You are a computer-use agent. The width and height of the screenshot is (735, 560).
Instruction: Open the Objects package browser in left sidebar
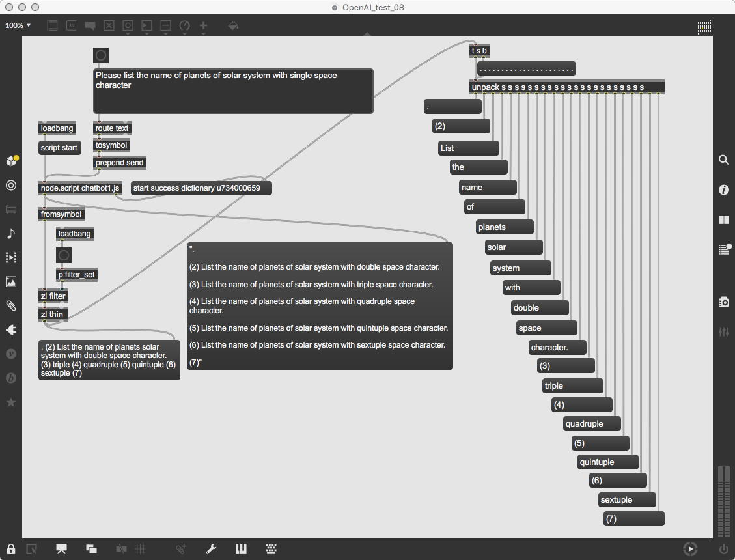(x=11, y=161)
